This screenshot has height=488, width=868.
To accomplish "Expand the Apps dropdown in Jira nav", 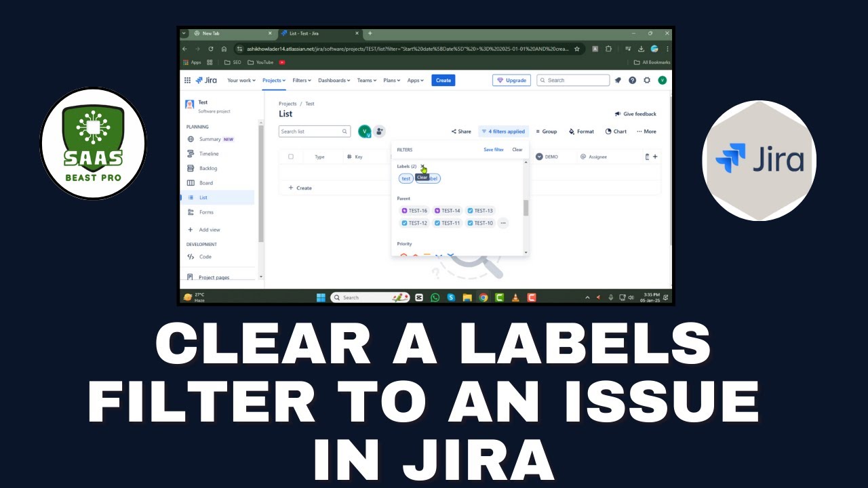I will tap(415, 80).
